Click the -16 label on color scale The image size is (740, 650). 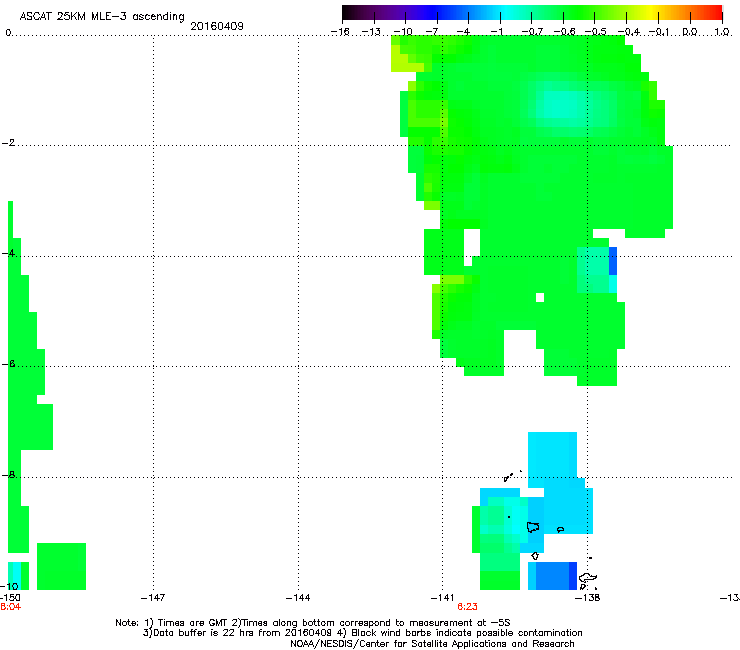[x=340, y=32]
